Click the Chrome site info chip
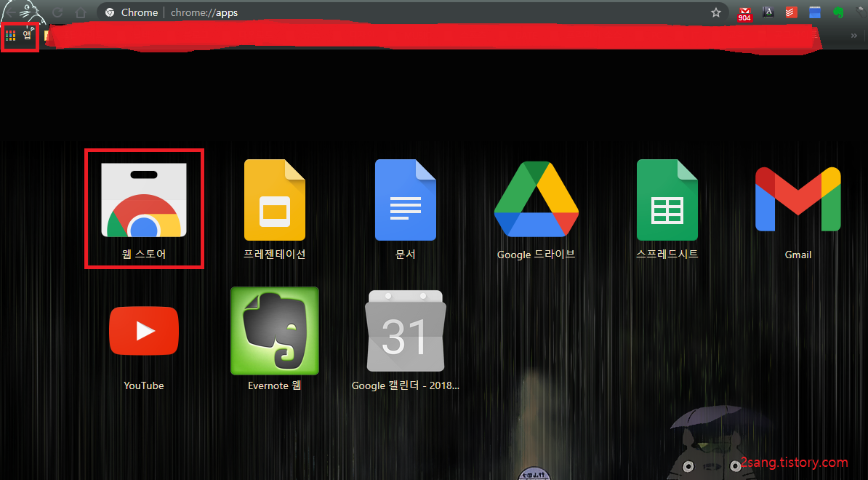Screen dimensions: 868x480 tap(131, 12)
